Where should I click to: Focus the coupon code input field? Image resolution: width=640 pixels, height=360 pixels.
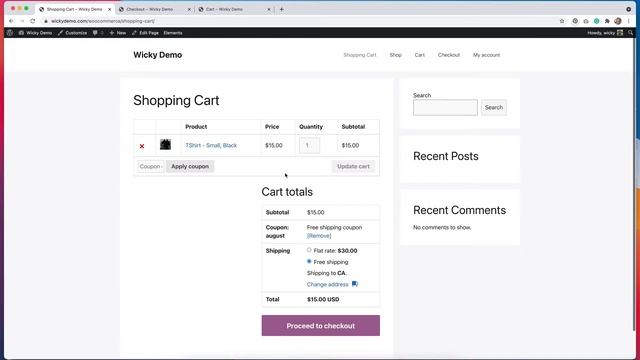point(150,167)
